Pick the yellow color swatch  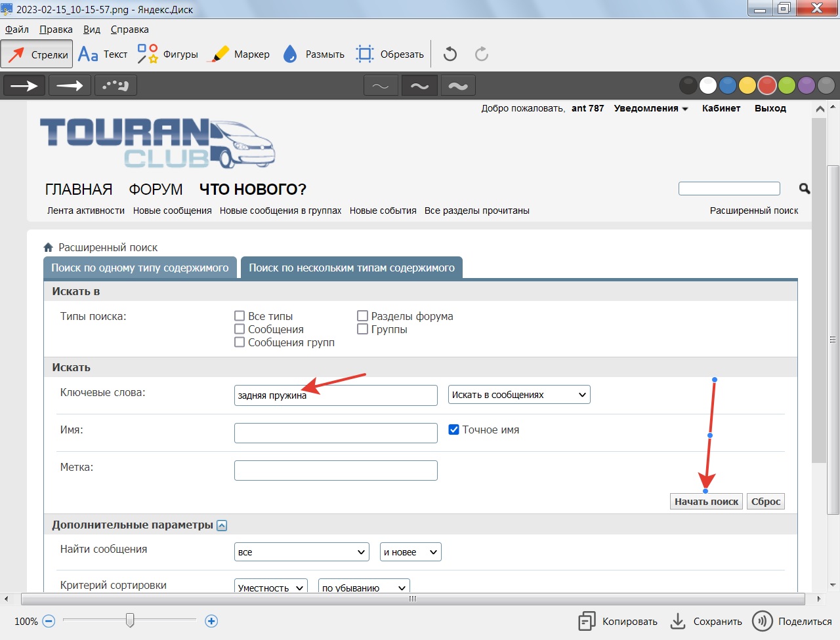[747, 85]
